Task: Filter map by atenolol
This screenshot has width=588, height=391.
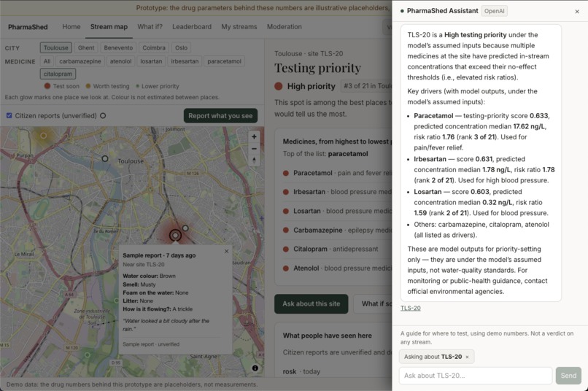Action: click(121, 61)
